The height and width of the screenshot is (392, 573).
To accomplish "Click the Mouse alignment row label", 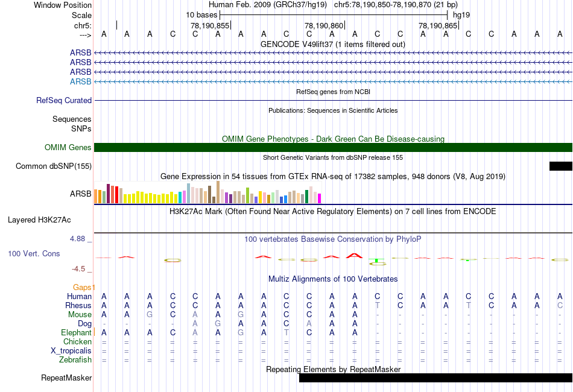I will pos(80,315).
